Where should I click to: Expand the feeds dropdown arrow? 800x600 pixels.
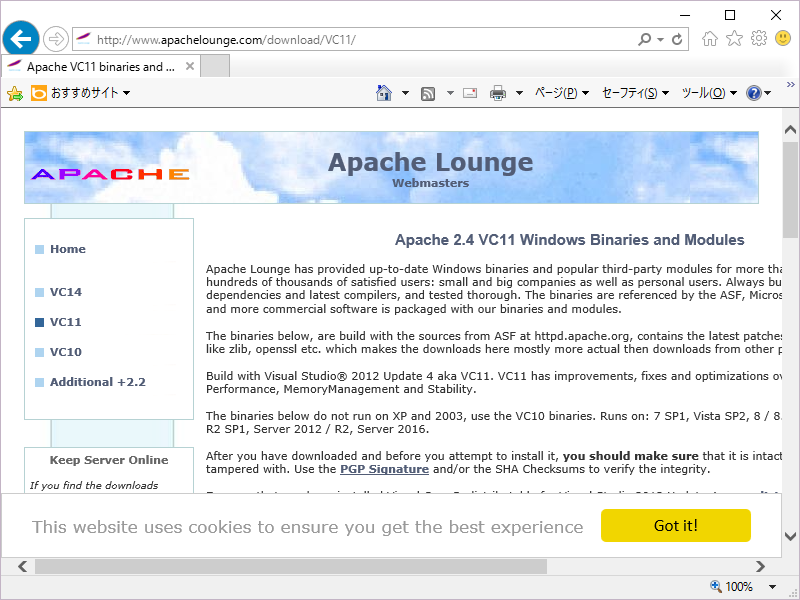point(450,93)
